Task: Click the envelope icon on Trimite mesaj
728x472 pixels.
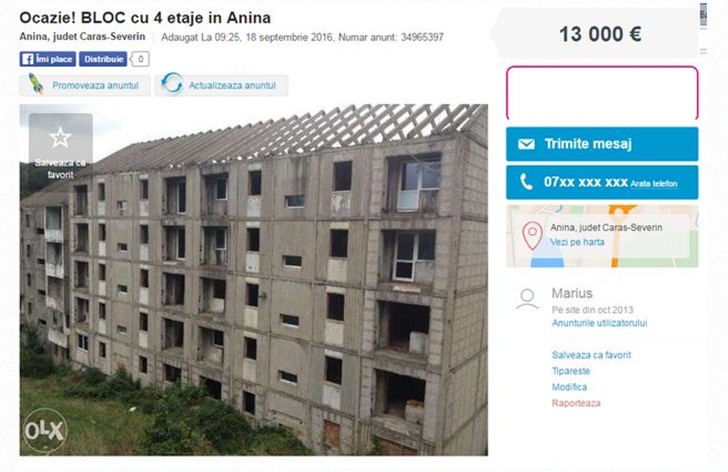Action: pyautogui.click(x=526, y=144)
